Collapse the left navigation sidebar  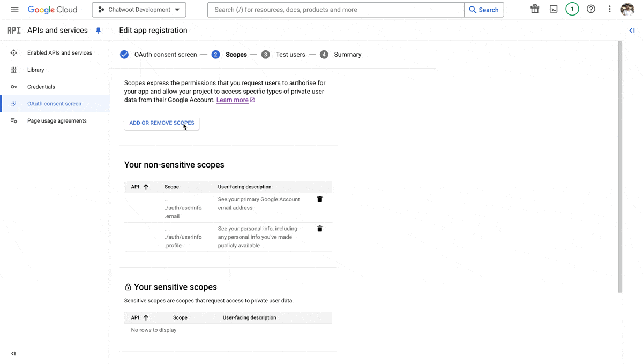point(13,353)
